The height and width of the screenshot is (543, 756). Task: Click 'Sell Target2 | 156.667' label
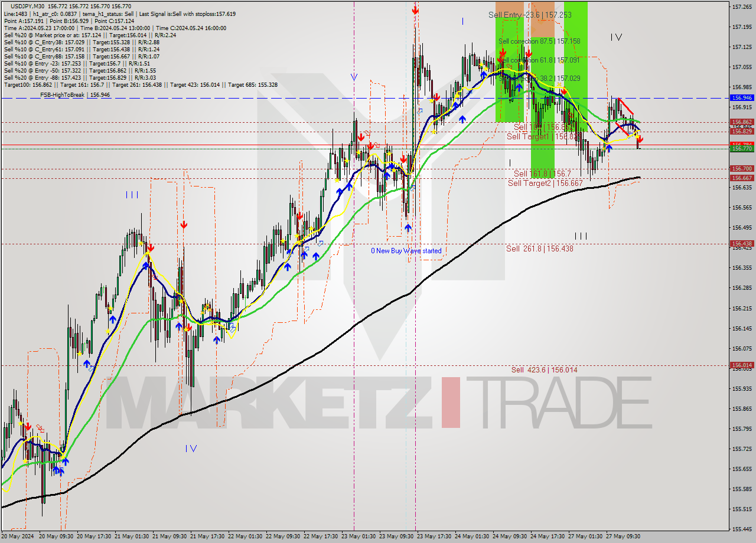[545, 183]
